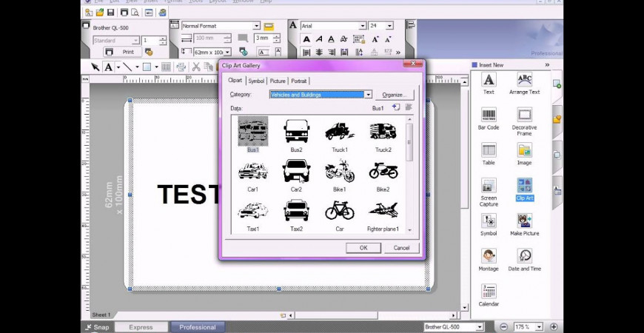Open the Brother QL-500 printer dropdown at bottom
This screenshot has height=333, width=644.
[x=480, y=327]
